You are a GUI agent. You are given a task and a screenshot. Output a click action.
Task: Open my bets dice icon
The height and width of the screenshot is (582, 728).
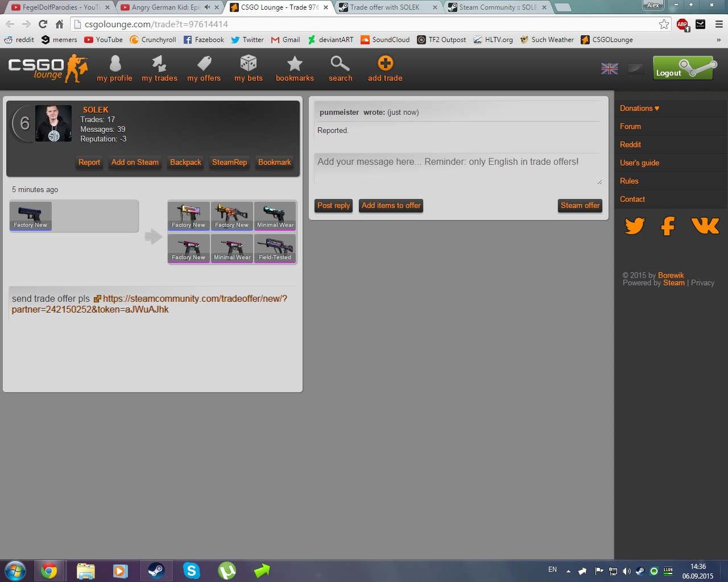(249, 64)
